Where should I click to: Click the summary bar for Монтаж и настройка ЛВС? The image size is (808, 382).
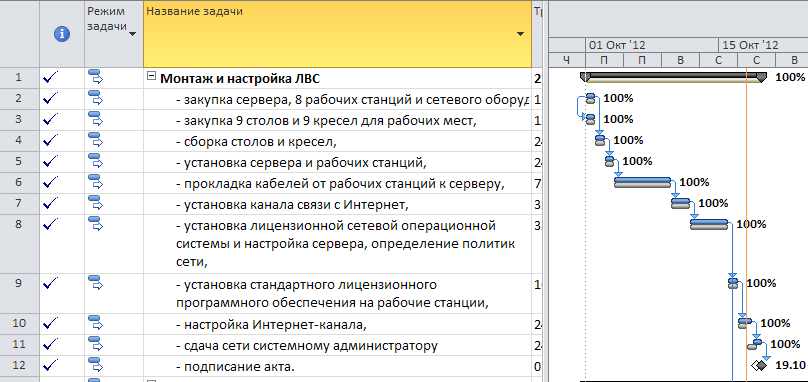[674, 77]
